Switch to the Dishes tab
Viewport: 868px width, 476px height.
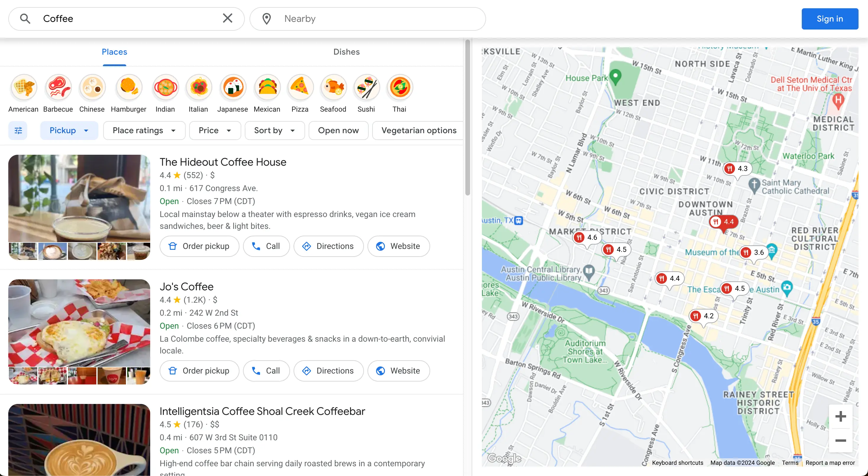(x=346, y=52)
